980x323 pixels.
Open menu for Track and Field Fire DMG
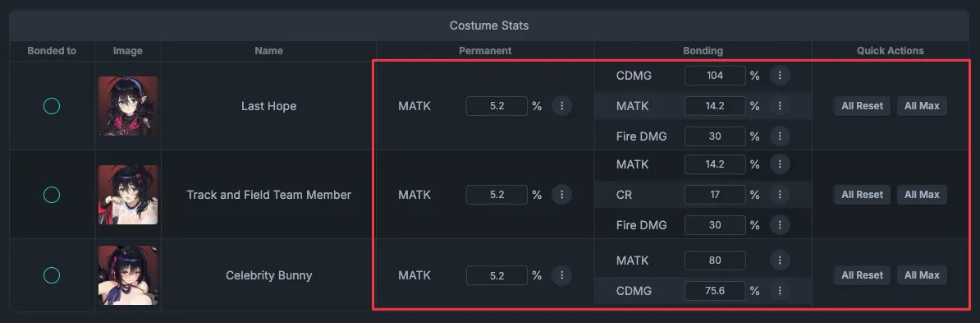pos(780,224)
